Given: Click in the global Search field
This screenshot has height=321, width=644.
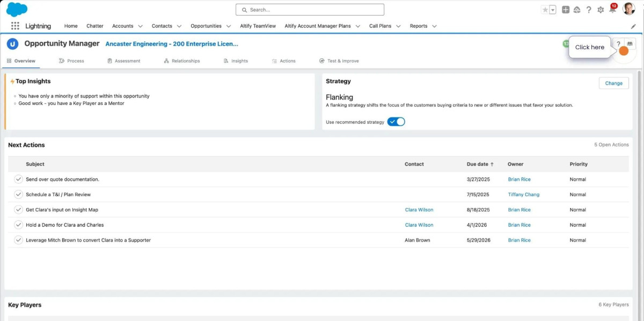Looking at the screenshot, I should click(310, 10).
